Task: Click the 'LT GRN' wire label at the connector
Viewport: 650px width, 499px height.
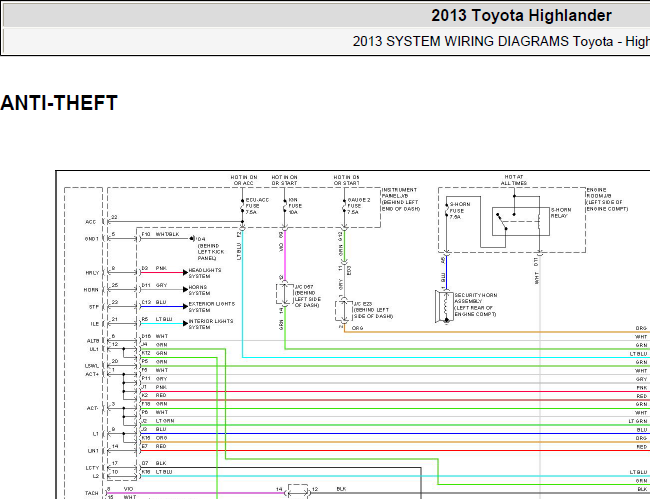Action: [x=165, y=421]
